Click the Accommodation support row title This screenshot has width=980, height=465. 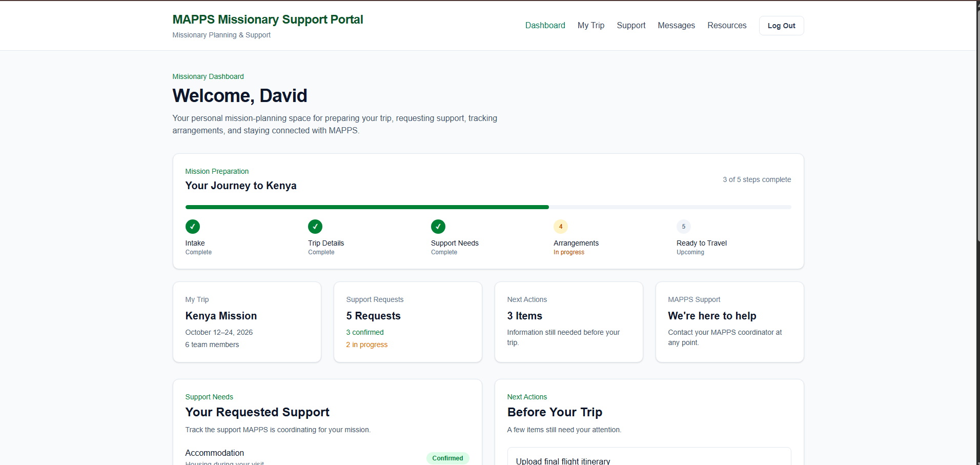(x=215, y=453)
